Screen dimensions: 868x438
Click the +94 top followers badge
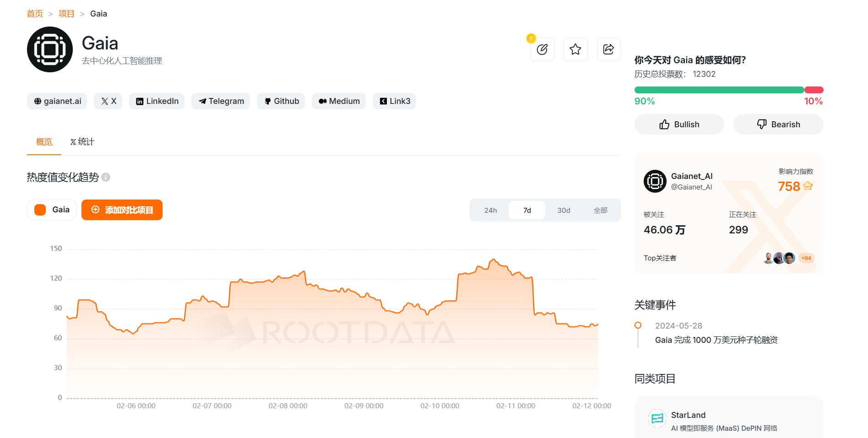click(x=806, y=258)
